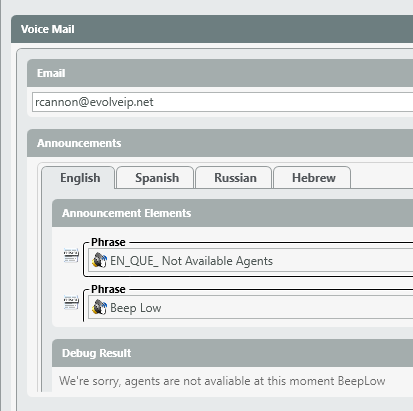This screenshot has height=411, width=413.
Task: Collapse the Announcements section header
Action: [x=220, y=143]
